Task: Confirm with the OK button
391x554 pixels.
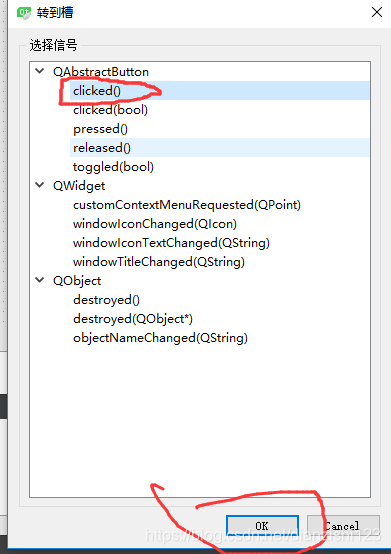Action: click(x=262, y=526)
